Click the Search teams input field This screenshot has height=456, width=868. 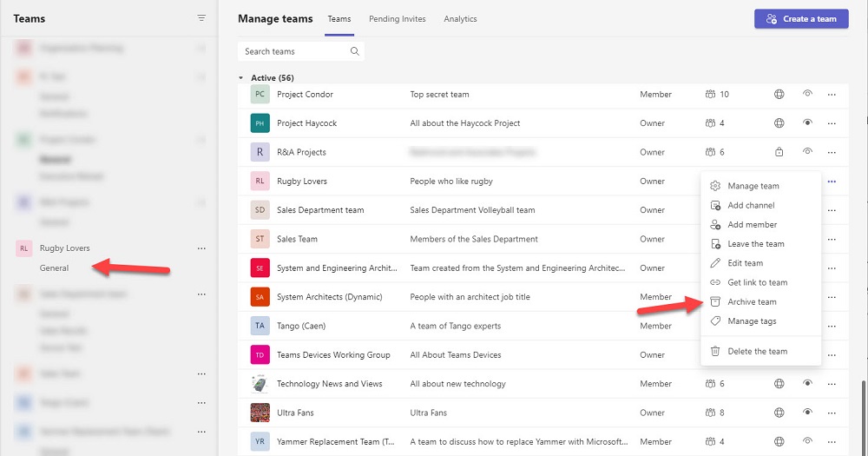[301, 51]
